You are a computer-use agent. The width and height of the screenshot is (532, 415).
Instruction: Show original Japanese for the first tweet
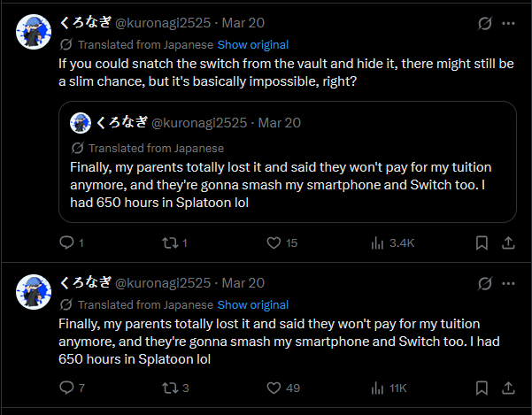point(253,44)
